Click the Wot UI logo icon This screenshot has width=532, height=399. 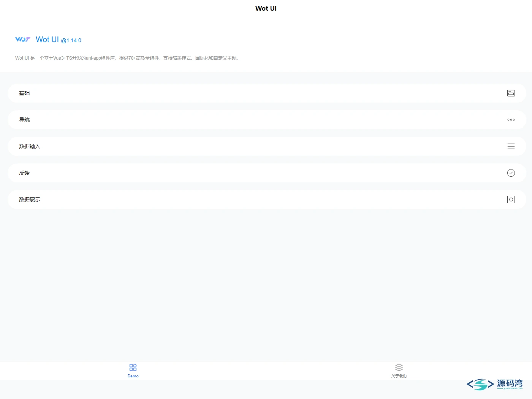pyautogui.click(x=23, y=39)
